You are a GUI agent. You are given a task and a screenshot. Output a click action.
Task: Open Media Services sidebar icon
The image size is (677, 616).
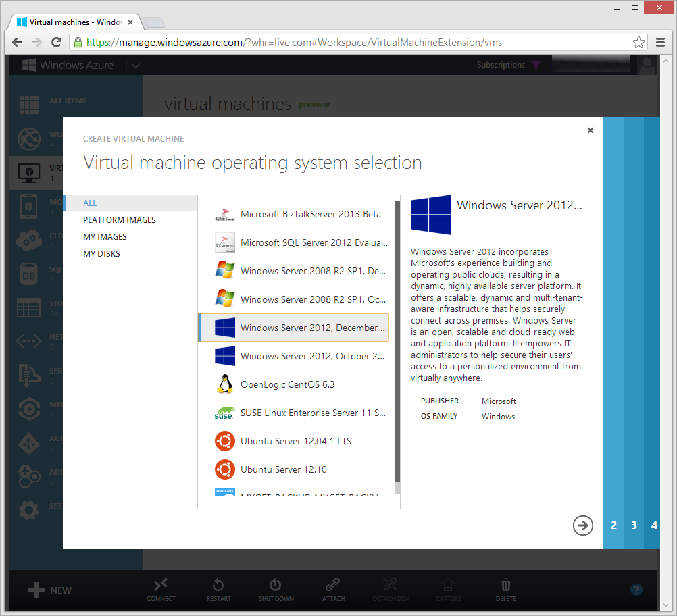(29, 409)
